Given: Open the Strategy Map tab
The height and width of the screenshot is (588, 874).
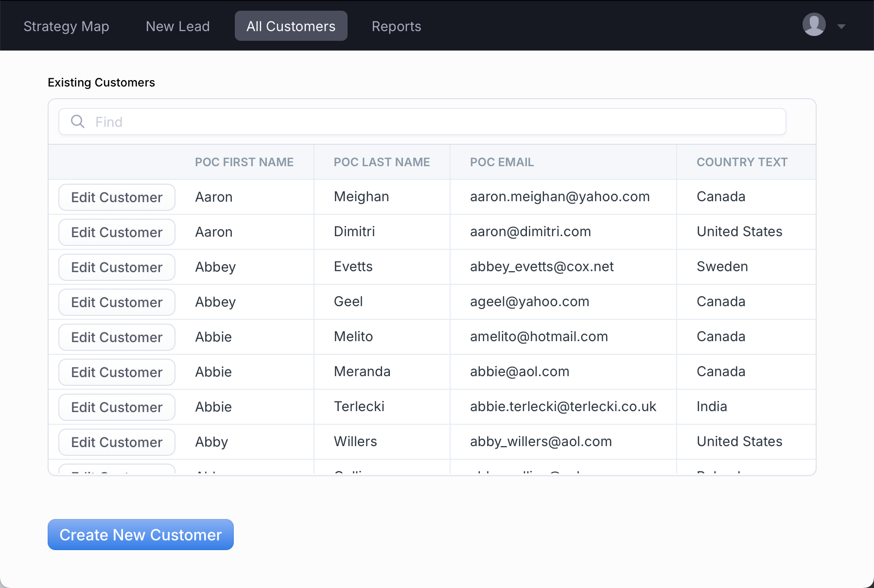Looking at the screenshot, I should [x=66, y=26].
